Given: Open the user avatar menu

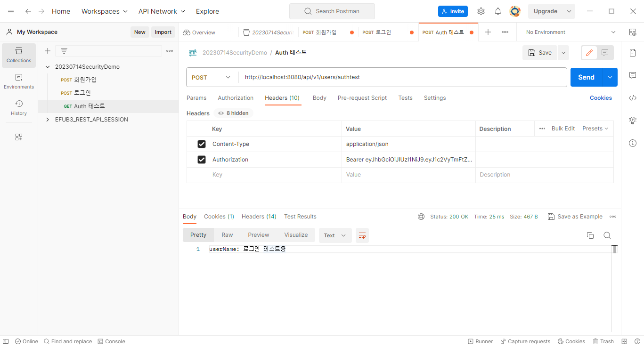Looking at the screenshot, I should tap(515, 11).
